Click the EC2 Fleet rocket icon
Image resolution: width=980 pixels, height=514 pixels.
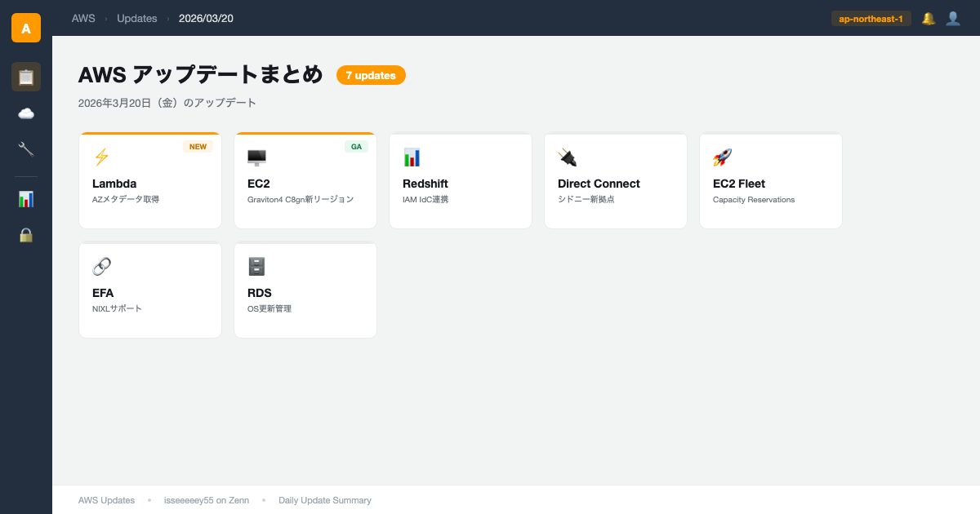pos(722,157)
